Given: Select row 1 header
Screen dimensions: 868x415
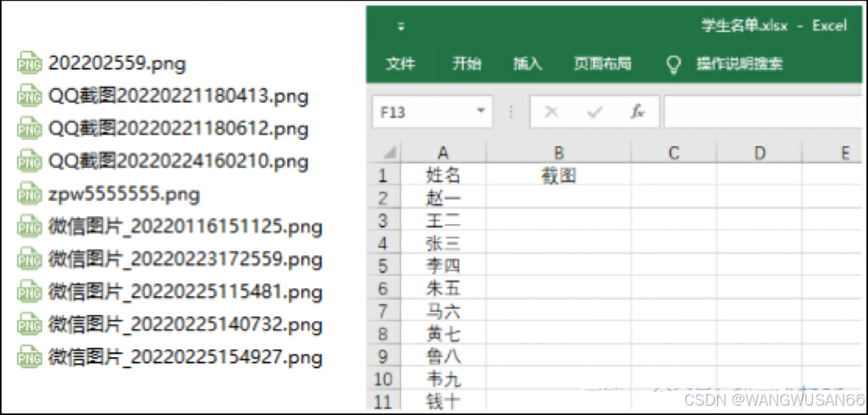Looking at the screenshot, I should (382, 176).
